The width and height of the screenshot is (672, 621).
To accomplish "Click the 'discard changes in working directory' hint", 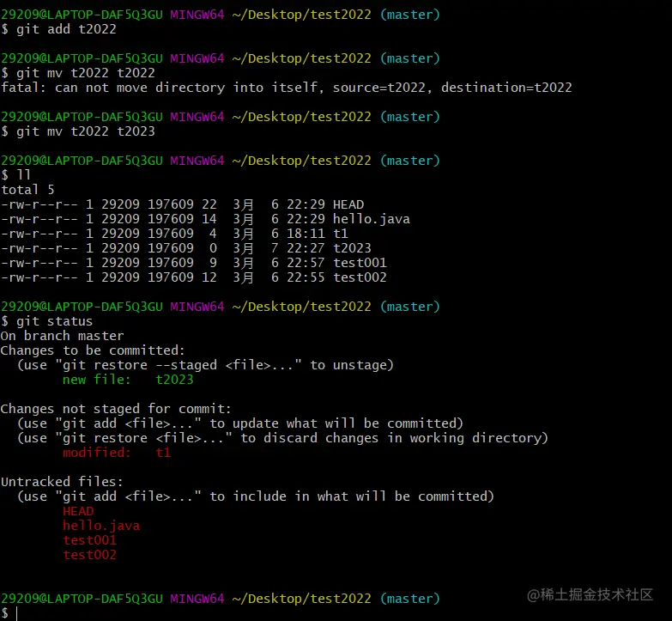I will click(x=283, y=438).
